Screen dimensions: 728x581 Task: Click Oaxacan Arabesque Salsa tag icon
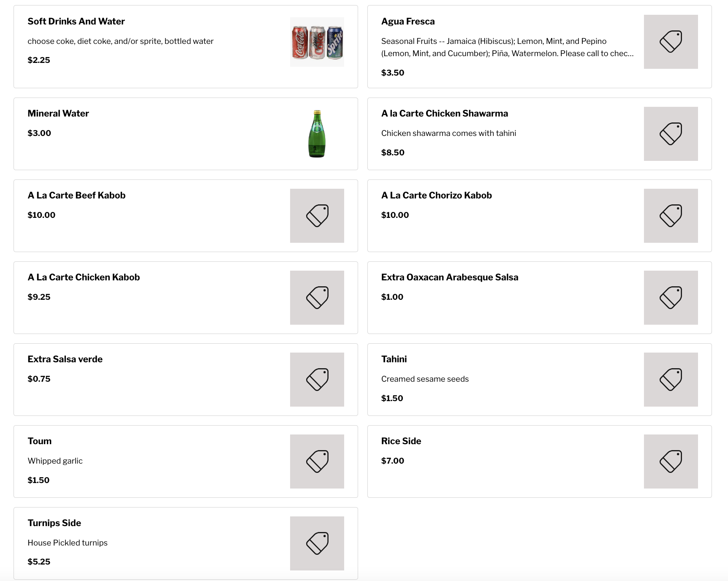click(671, 298)
